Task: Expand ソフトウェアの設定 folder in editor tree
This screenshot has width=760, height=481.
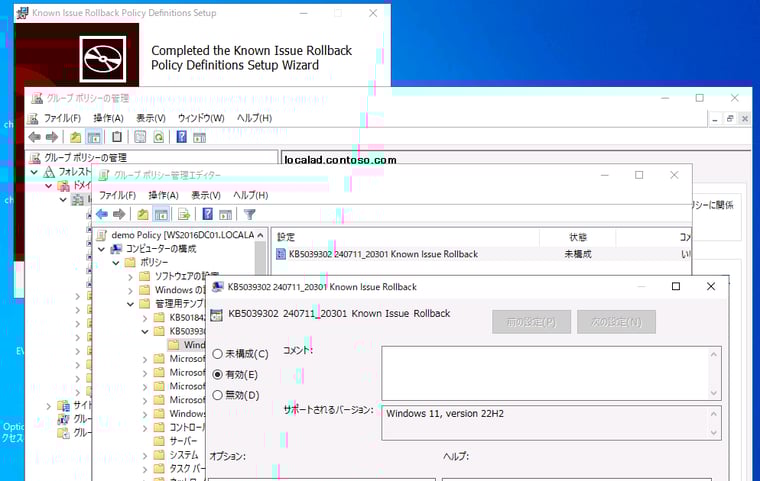Action: pyautogui.click(x=130, y=277)
